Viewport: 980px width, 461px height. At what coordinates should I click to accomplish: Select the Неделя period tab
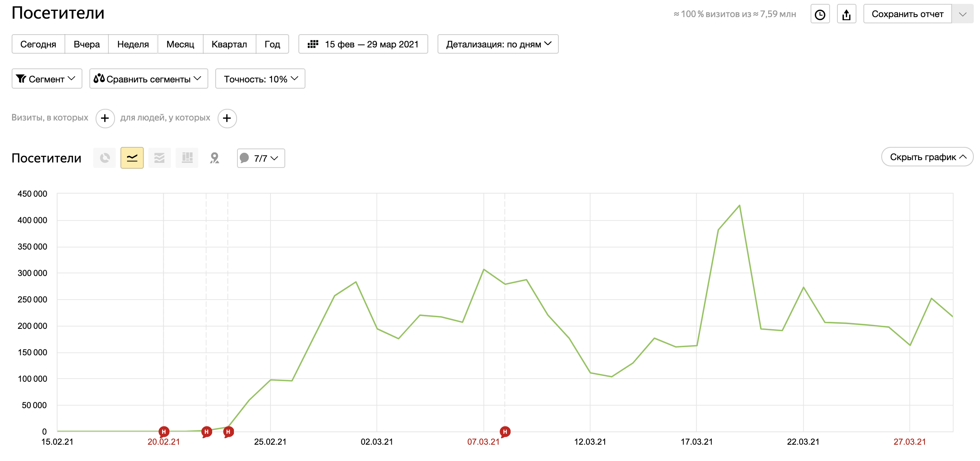click(x=133, y=44)
